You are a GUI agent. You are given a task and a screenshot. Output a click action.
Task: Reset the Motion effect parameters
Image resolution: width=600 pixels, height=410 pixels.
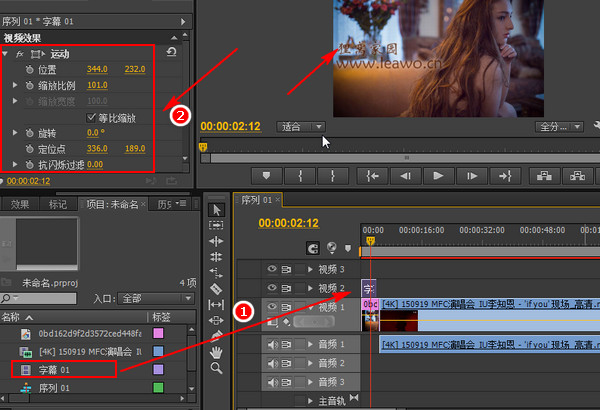pyautogui.click(x=171, y=52)
